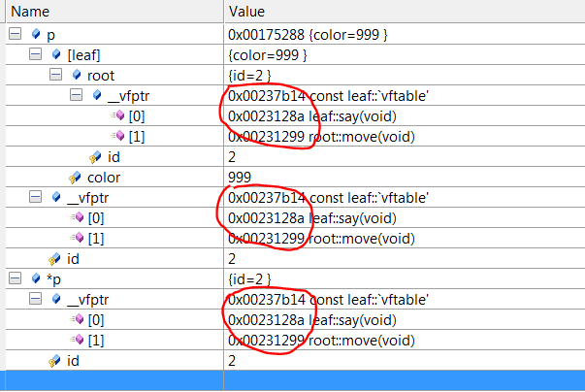
Task: Select root::move(void) value of p's own __vfptr
Action: 321,239
